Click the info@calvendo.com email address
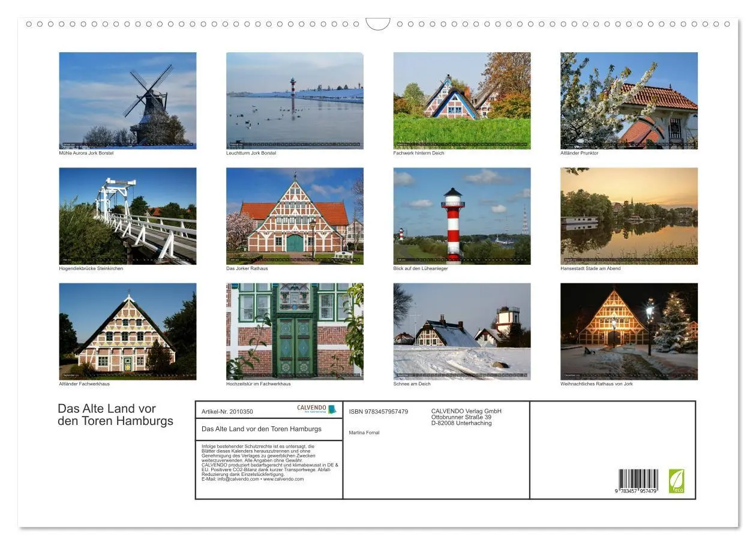The image size is (756, 545). tap(239, 479)
